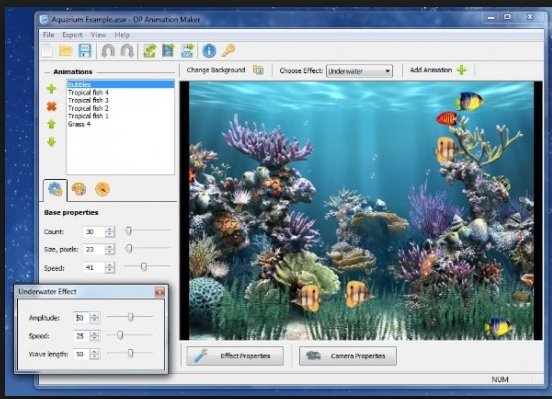The image size is (552, 399).
Task: Increase the Count value stepper
Action: (110, 229)
